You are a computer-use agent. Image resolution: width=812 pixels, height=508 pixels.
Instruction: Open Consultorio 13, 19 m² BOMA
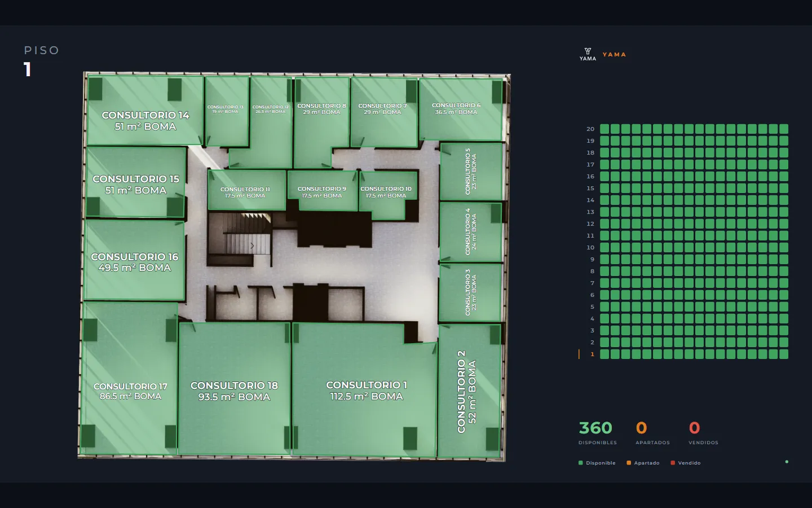point(226,111)
